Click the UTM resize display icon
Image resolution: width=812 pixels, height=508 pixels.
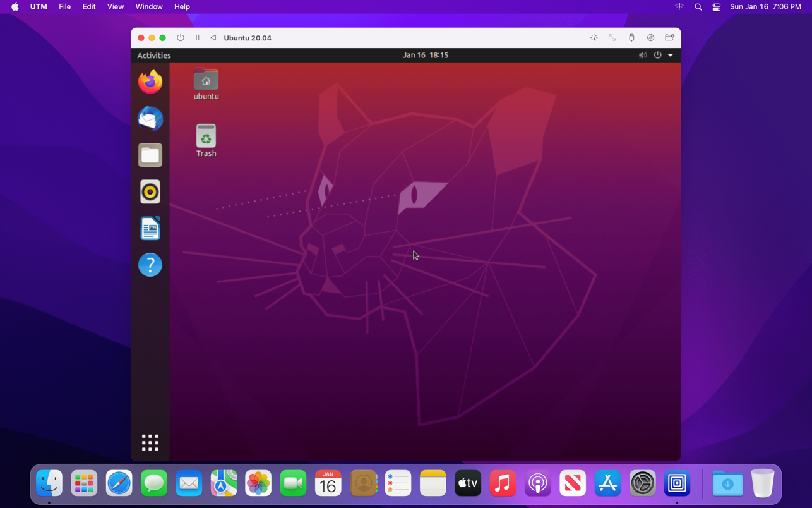(x=612, y=38)
